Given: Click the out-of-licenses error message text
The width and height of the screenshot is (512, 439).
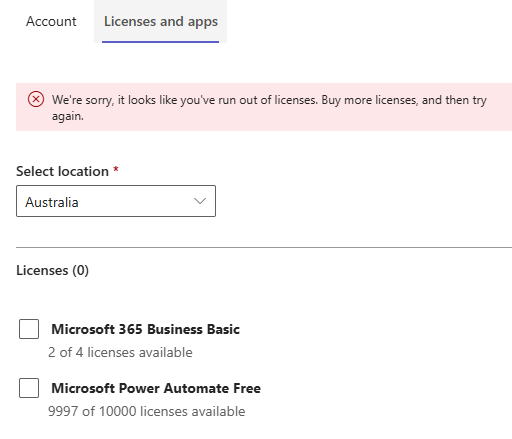Looking at the screenshot, I should [269, 108].
